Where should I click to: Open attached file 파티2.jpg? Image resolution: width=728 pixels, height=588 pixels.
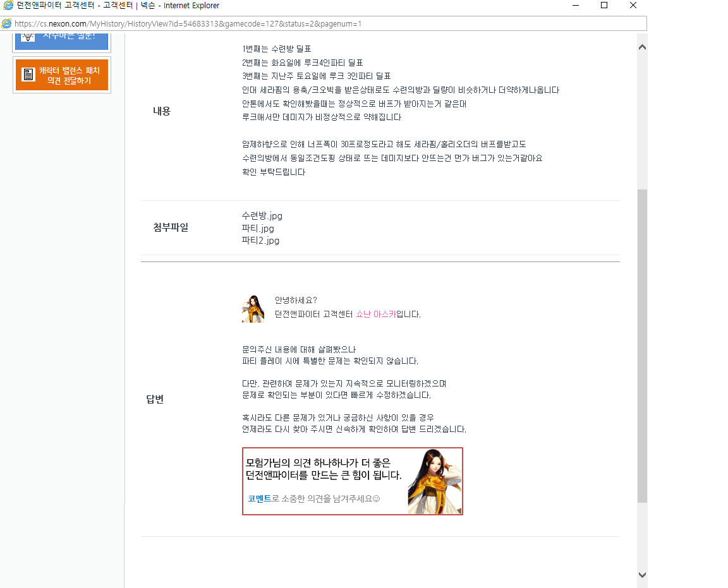point(260,241)
